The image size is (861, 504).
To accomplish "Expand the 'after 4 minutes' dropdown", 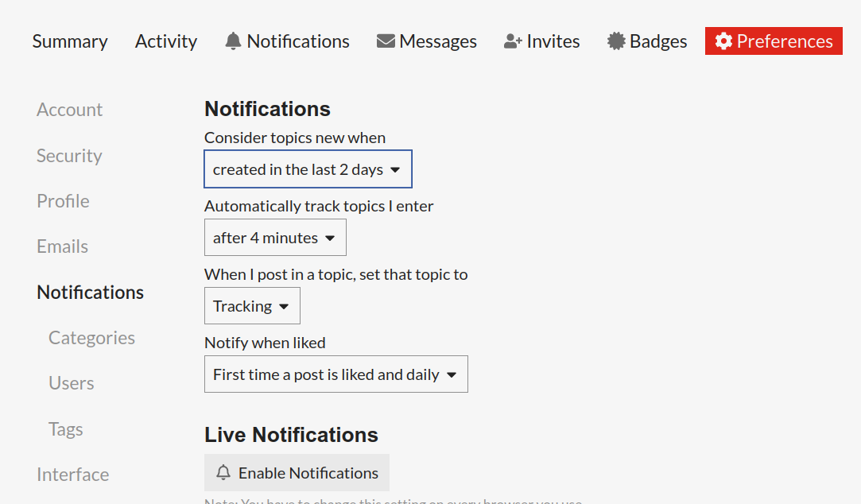I will [275, 237].
